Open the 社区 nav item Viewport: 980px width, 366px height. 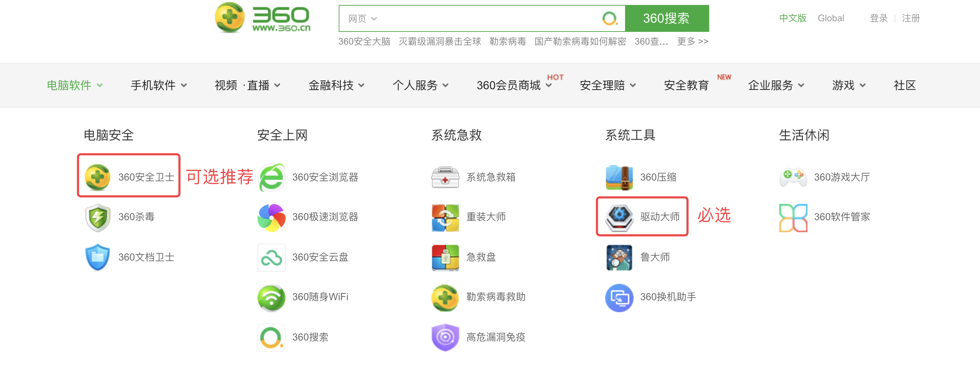(x=904, y=85)
